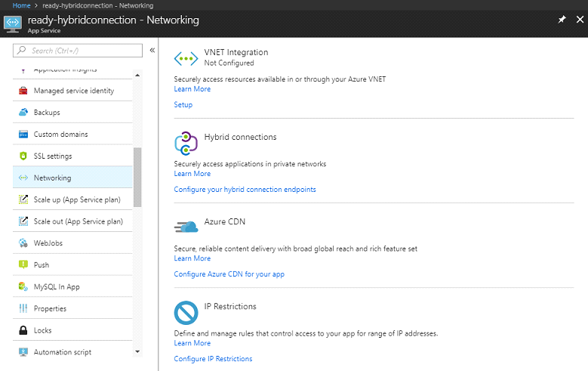Open the WebJobs menu item

point(72,243)
